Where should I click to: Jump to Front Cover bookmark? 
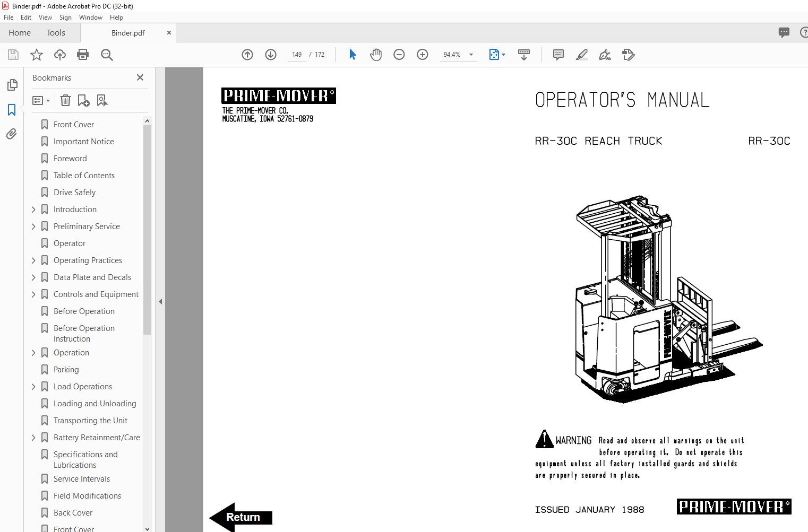coord(74,125)
